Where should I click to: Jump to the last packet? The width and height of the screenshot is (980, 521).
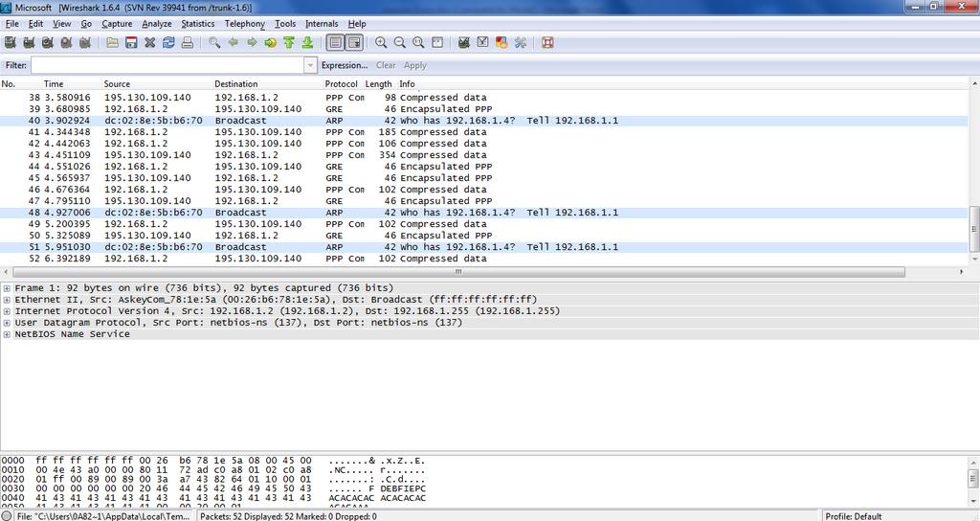[307, 42]
